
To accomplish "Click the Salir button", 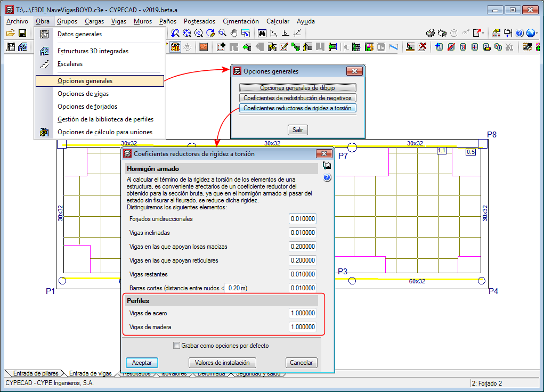I will coord(298,130).
